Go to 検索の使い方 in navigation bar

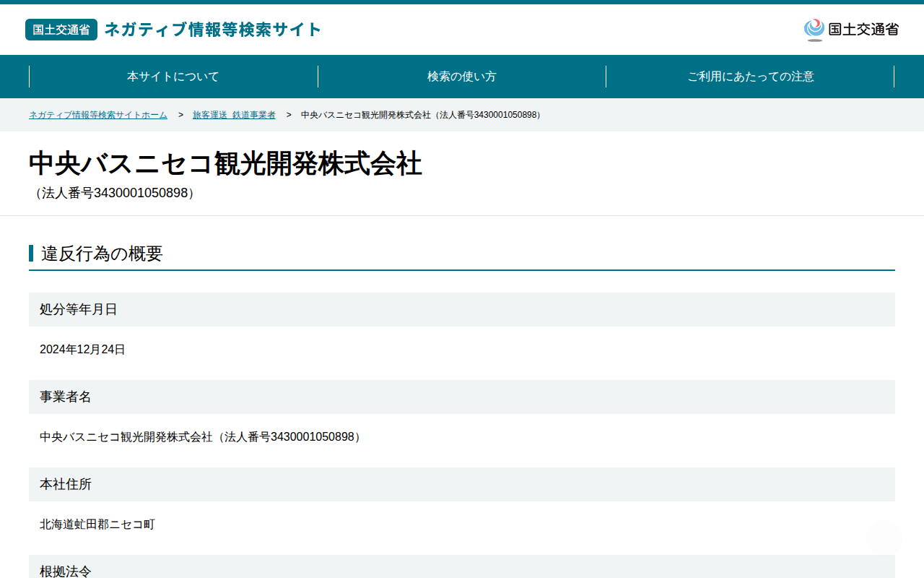(x=462, y=77)
